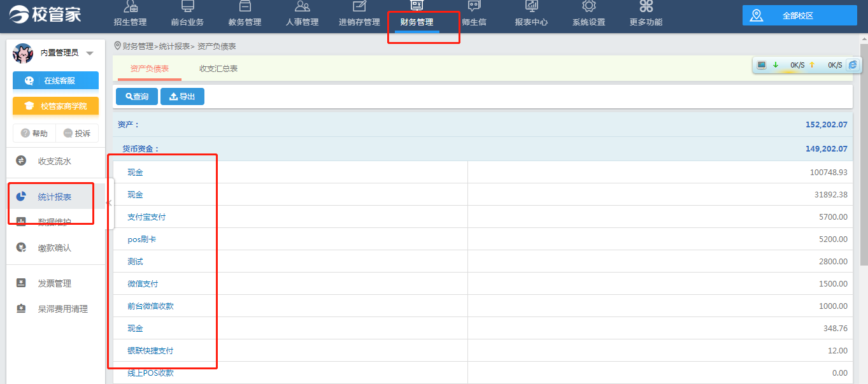Select the 测试 row label
The height and width of the screenshot is (384, 868).
(x=135, y=262)
